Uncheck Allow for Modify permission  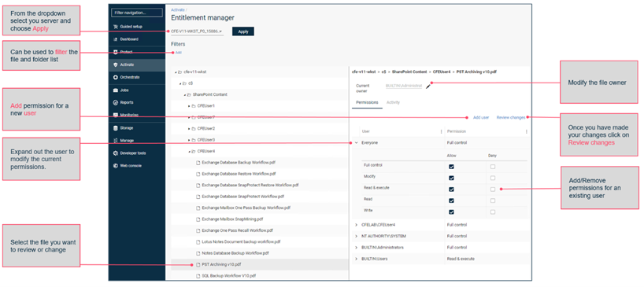(451, 178)
